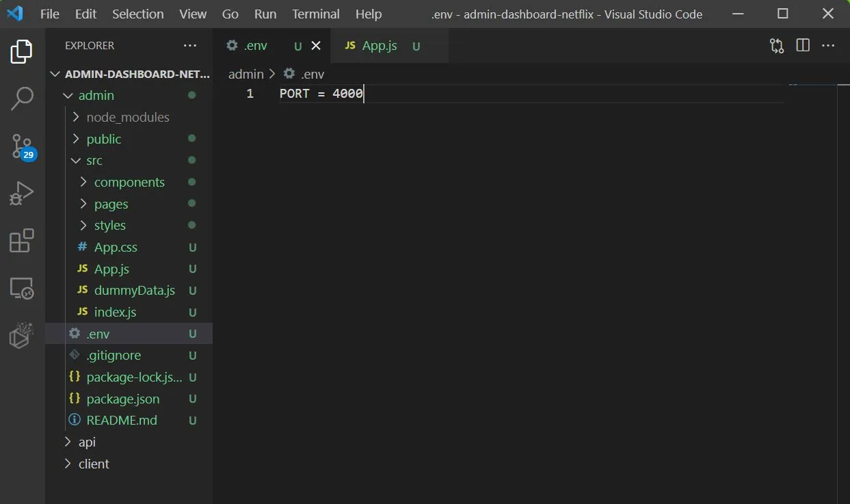The width and height of the screenshot is (850, 504).
Task: Click the EXPLORER panel title
Action: click(90, 46)
